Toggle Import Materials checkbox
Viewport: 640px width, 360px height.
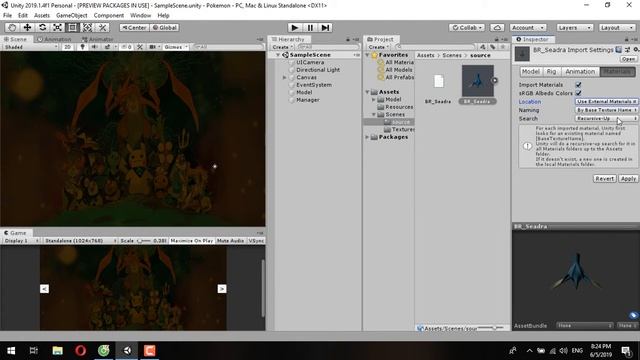coord(578,84)
